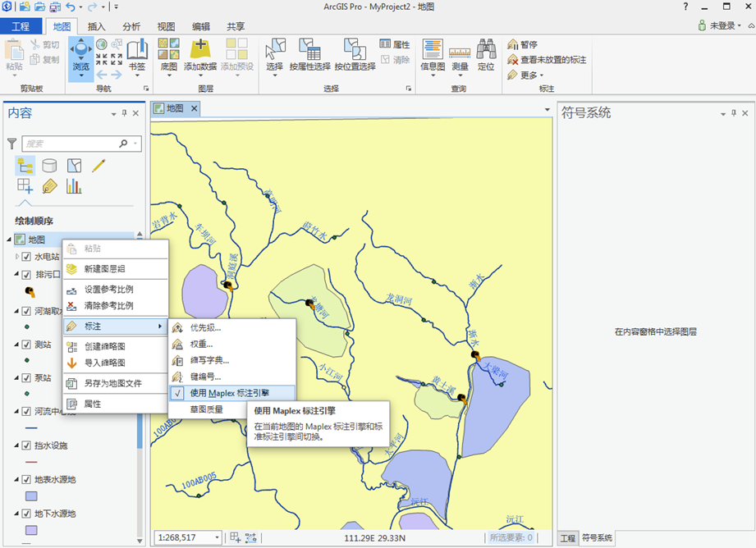Switch to list by labeling tag icon
Screen dimensions: 756x548
[x=49, y=185]
